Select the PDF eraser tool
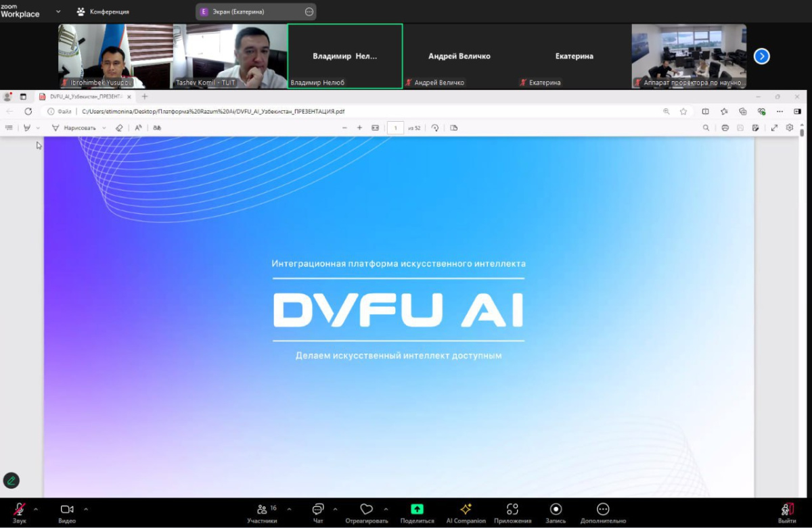 click(x=119, y=128)
